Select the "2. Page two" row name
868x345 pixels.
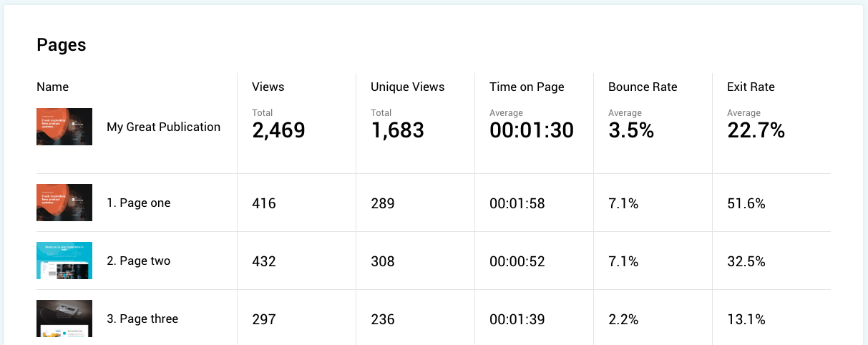pyautogui.click(x=139, y=261)
